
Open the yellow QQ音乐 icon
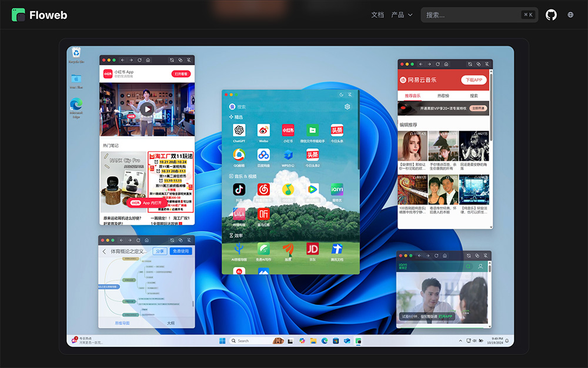[288, 190]
